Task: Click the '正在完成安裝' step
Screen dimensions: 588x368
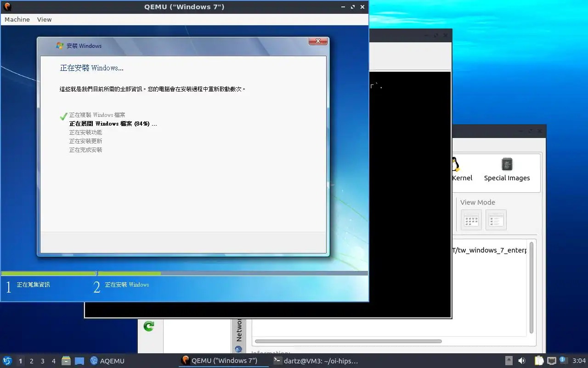Action: (x=85, y=150)
